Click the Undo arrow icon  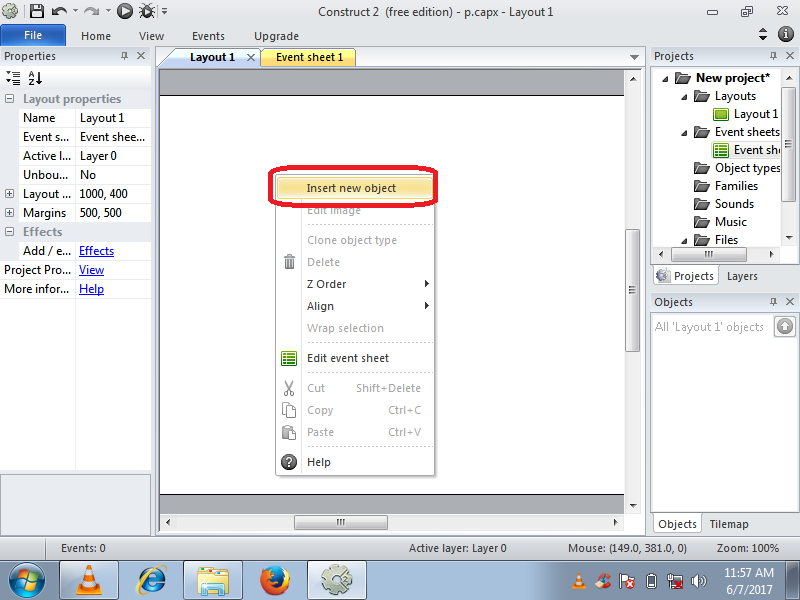click(x=59, y=11)
